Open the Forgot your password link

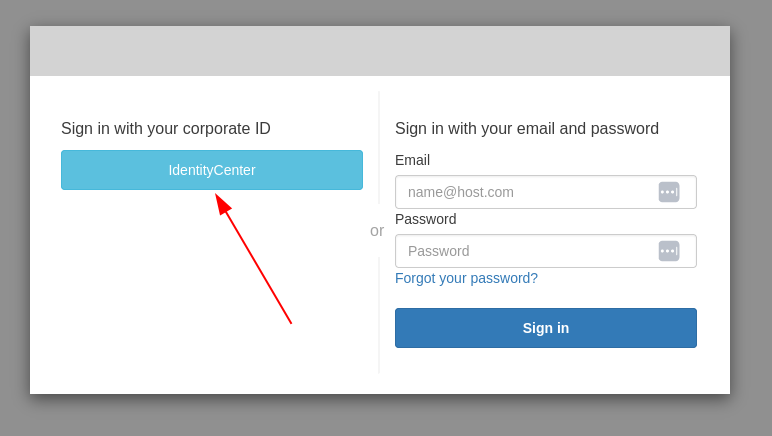pyautogui.click(x=466, y=278)
